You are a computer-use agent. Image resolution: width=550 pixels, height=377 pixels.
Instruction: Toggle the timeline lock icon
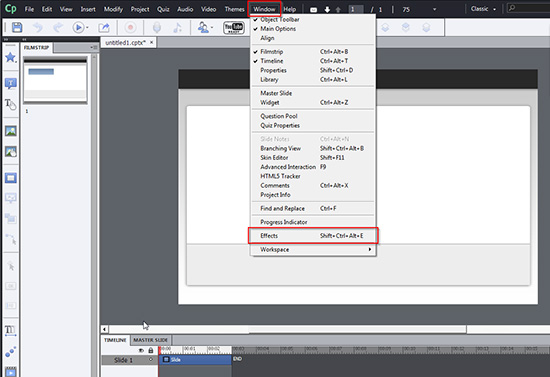pos(151,350)
